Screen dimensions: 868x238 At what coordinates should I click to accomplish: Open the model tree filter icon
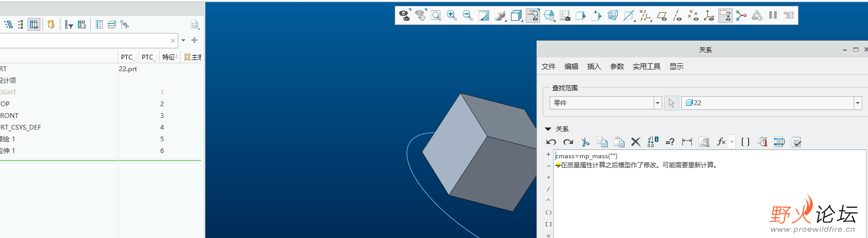[x=68, y=24]
